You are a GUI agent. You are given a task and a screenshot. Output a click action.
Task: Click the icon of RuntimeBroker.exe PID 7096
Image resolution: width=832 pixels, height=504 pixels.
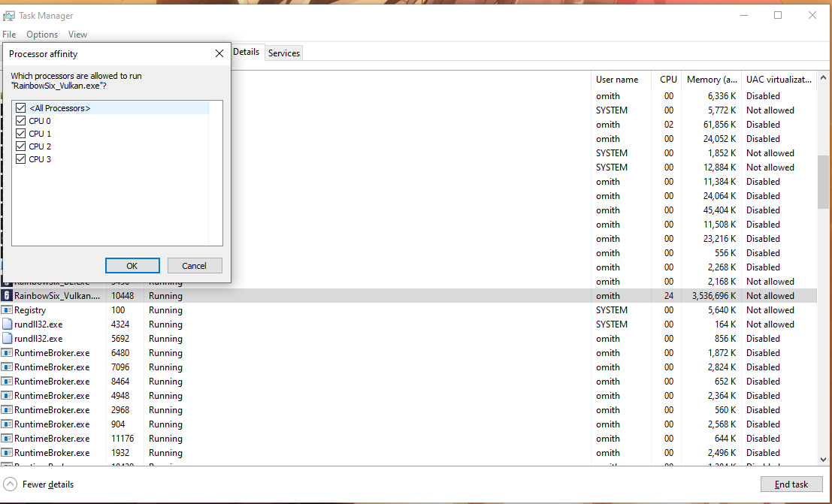click(x=7, y=367)
